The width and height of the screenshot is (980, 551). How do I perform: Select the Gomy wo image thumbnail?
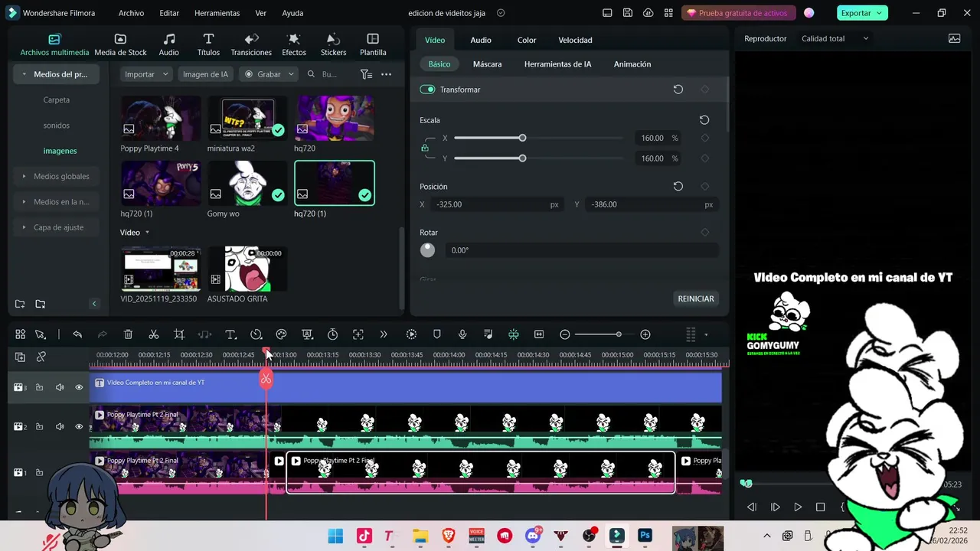[x=247, y=183]
